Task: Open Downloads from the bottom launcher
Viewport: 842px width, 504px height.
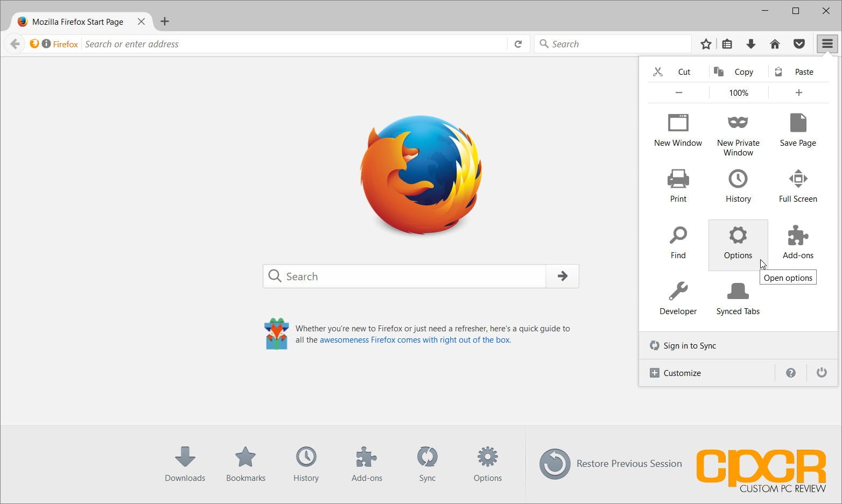Action: (185, 464)
